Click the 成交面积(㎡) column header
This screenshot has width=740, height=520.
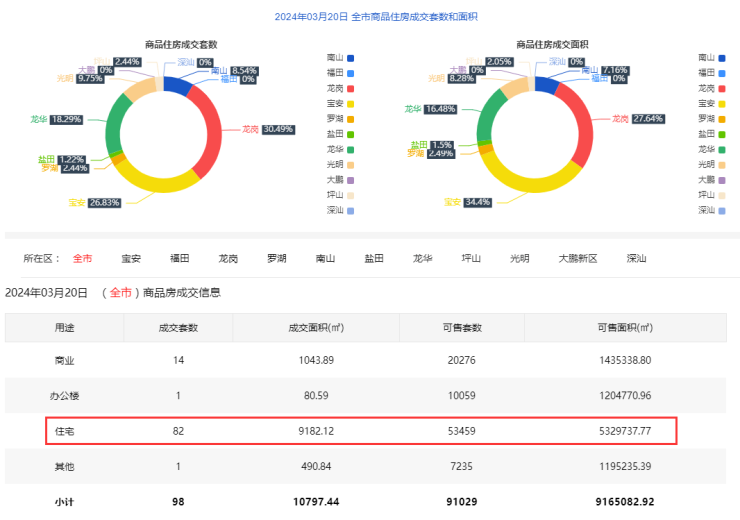[316, 327]
